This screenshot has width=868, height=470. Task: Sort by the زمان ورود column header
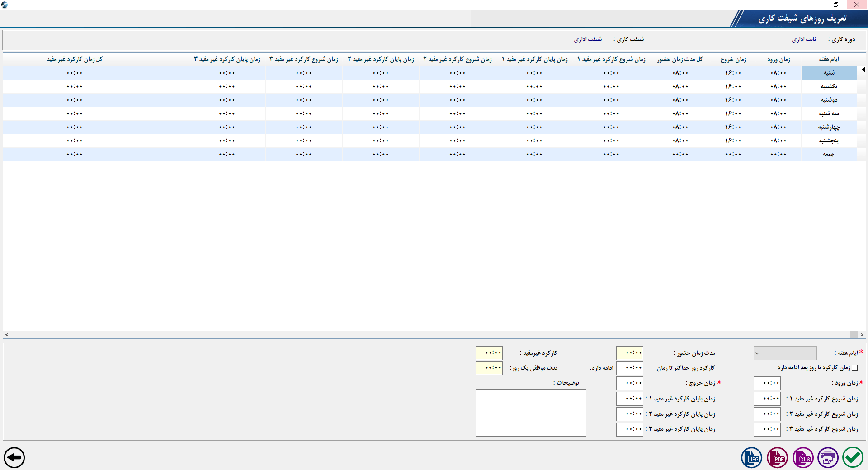click(x=778, y=60)
